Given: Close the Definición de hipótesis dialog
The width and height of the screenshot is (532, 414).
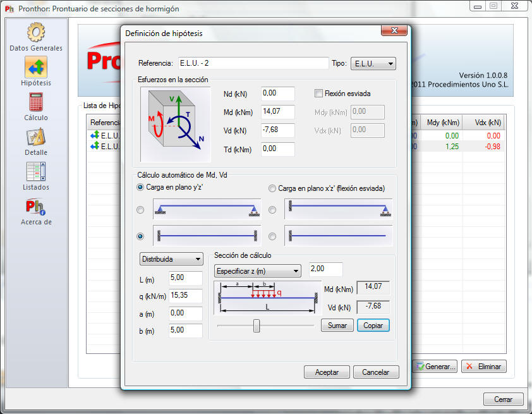Looking at the screenshot, I should pos(394,30).
